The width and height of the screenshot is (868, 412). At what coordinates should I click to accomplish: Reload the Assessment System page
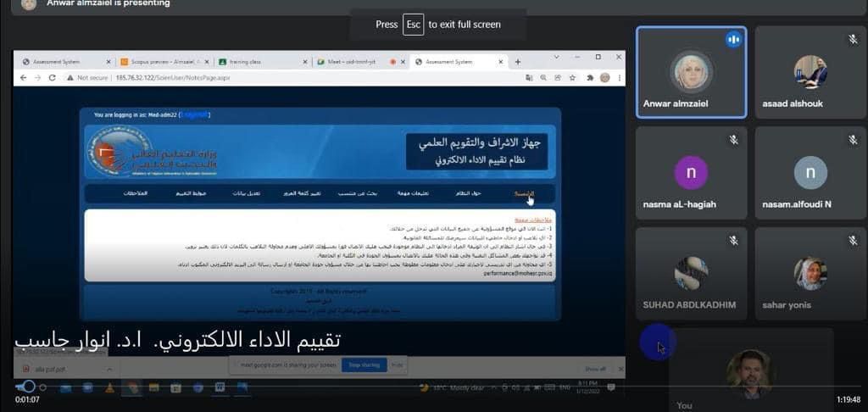(52, 78)
